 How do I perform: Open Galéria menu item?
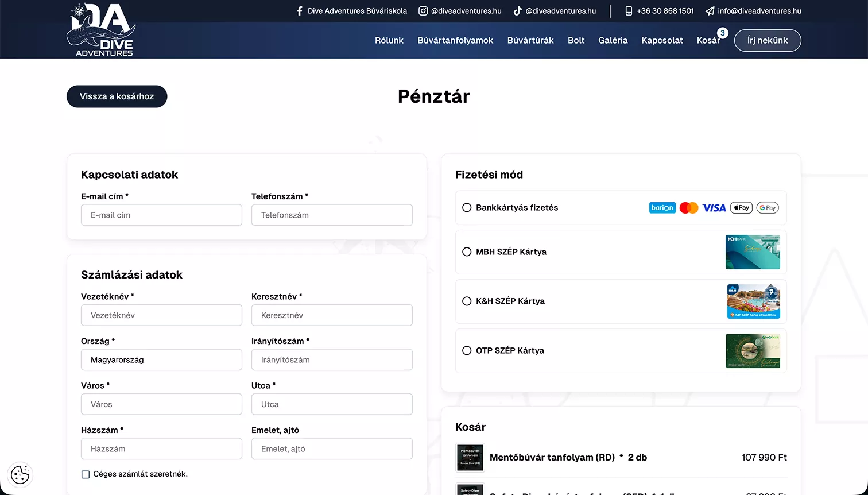point(613,40)
